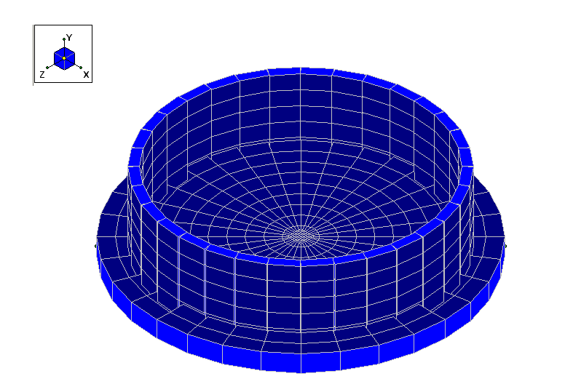Pick the mesh convergence point at bowl bottom
This screenshot has height=392, width=565.
[x=301, y=236]
